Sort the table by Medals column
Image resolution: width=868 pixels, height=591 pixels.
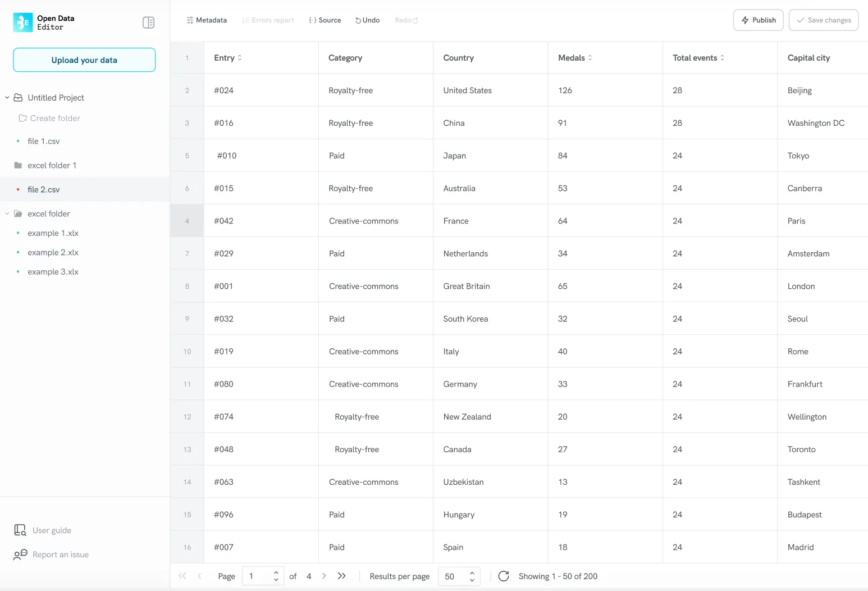(x=589, y=57)
